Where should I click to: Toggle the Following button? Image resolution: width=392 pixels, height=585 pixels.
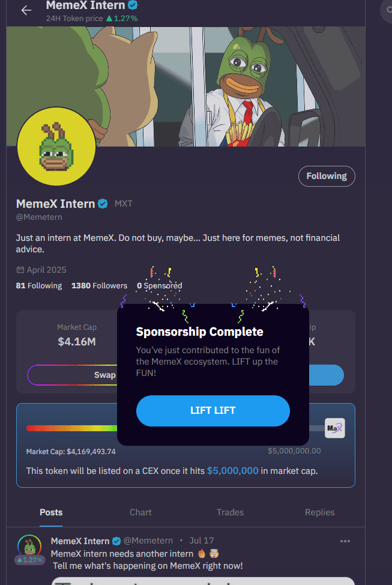327,176
